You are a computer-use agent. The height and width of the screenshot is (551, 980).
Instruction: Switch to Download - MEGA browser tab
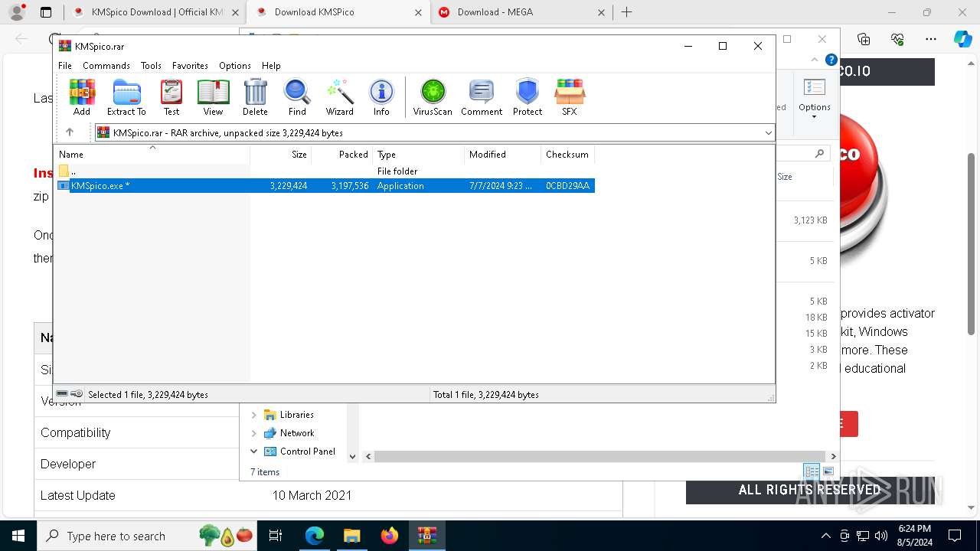click(x=521, y=12)
